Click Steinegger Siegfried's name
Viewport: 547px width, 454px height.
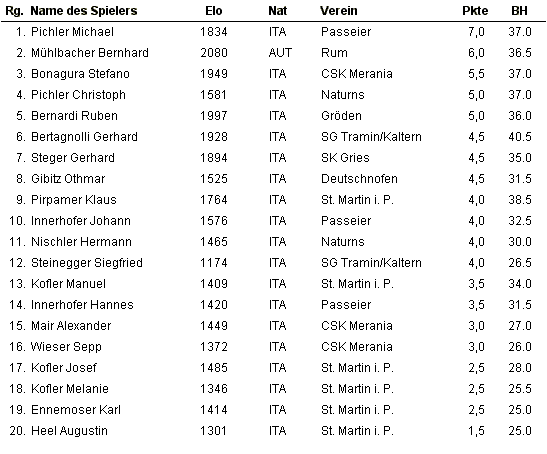click(x=87, y=263)
